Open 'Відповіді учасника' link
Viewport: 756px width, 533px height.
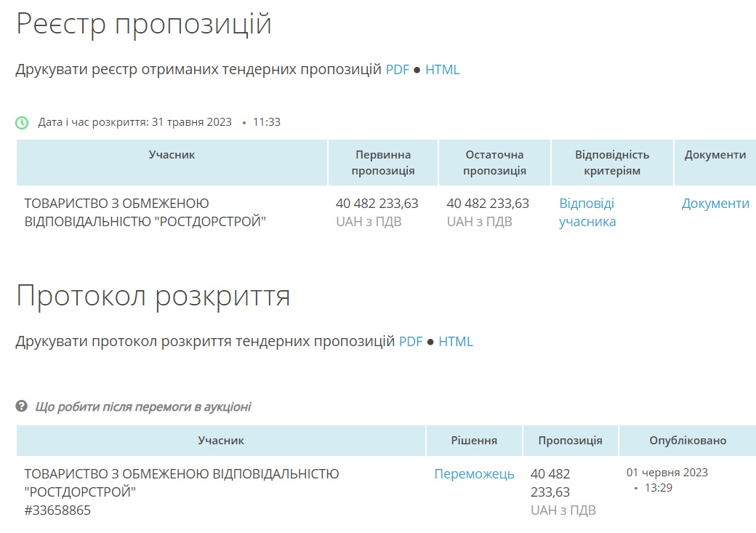click(x=587, y=212)
